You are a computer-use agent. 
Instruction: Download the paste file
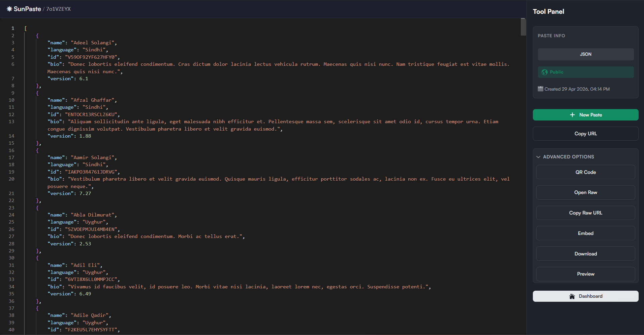[x=586, y=254]
